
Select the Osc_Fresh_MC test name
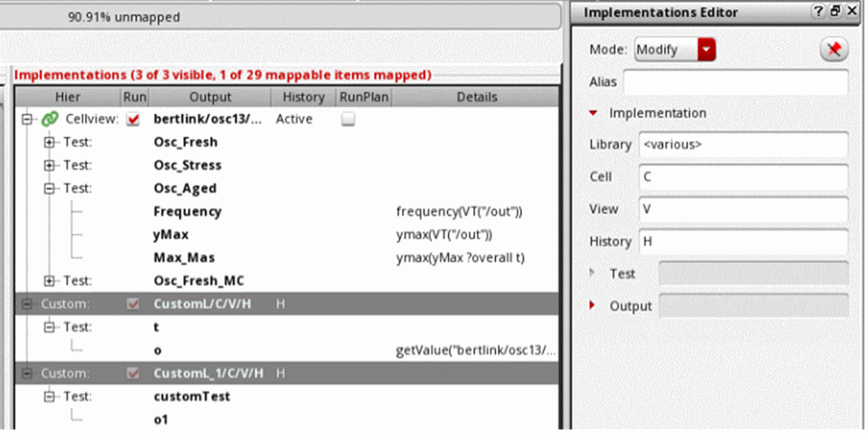click(x=199, y=281)
